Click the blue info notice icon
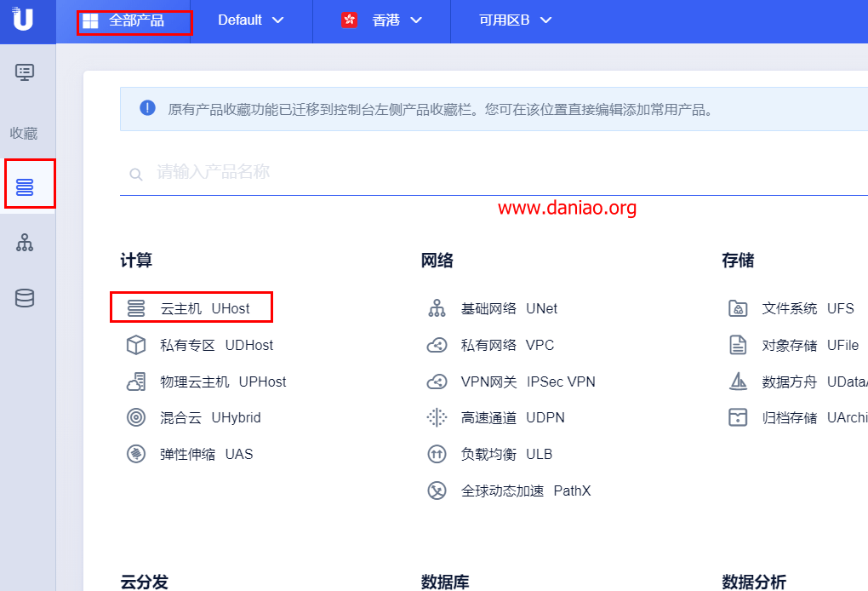Viewport: 868px width, 591px height. pyautogui.click(x=147, y=107)
